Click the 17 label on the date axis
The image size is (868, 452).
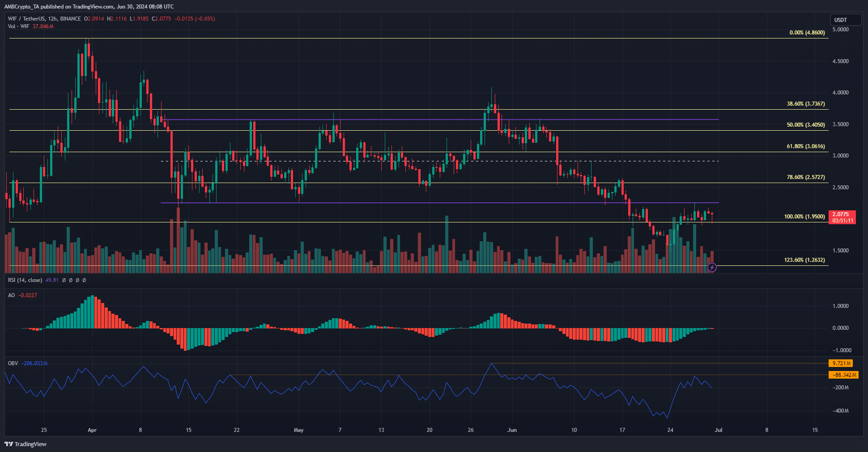[622, 430]
